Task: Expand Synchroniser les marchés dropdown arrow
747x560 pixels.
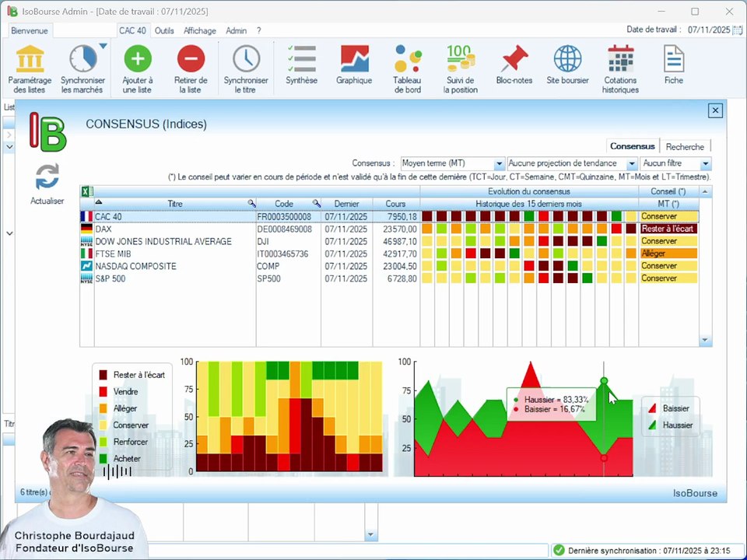Action: coord(103,47)
